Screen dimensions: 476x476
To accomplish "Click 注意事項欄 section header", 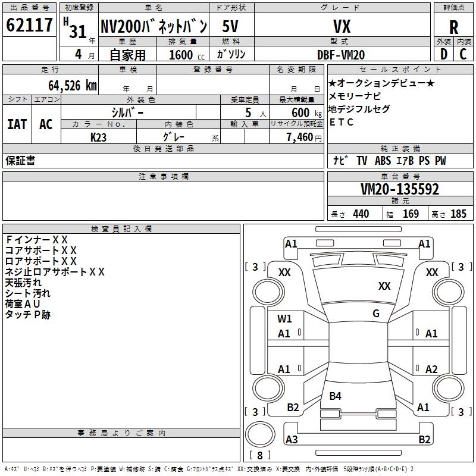I will tap(163, 176).
